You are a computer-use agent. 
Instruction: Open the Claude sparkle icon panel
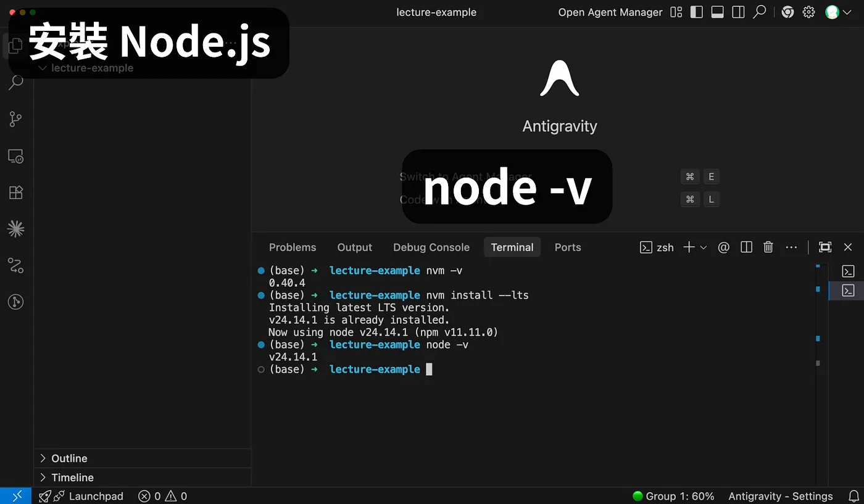pyautogui.click(x=16, y=229)
